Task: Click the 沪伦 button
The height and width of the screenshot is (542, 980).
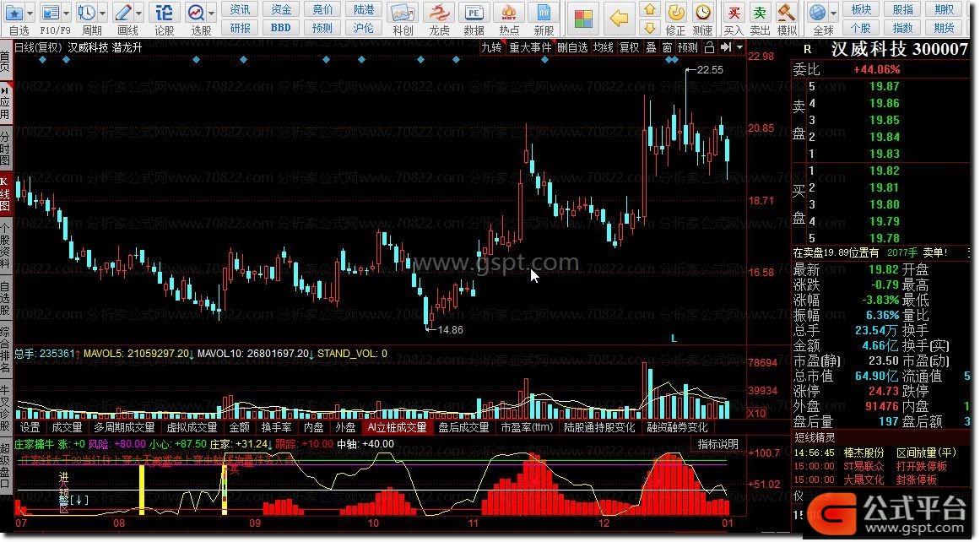Action: [x=364, y=28]
